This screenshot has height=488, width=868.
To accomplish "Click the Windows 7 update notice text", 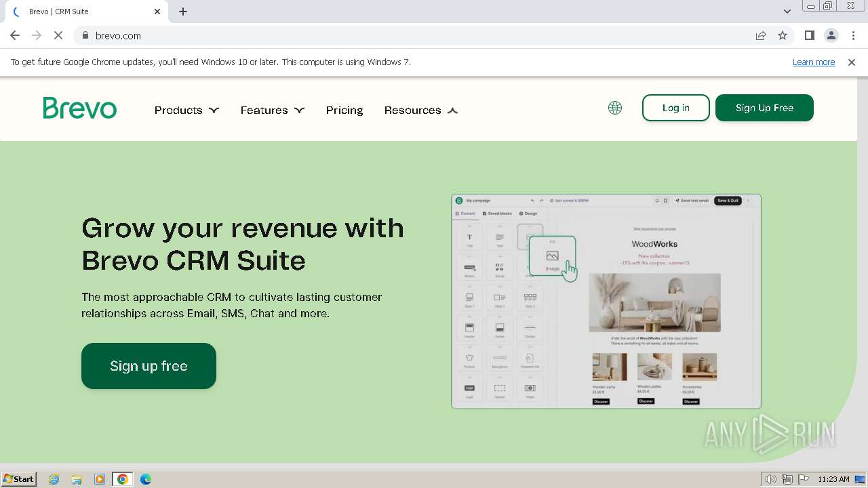I will pyautogui.click(x=211, y=62).
